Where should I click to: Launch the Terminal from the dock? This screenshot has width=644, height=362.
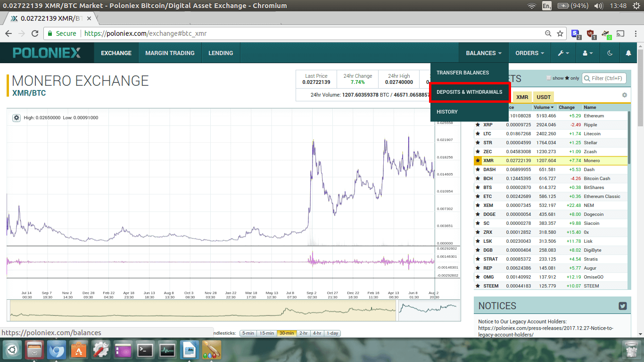pyautogui.click(x=145, y=351)
